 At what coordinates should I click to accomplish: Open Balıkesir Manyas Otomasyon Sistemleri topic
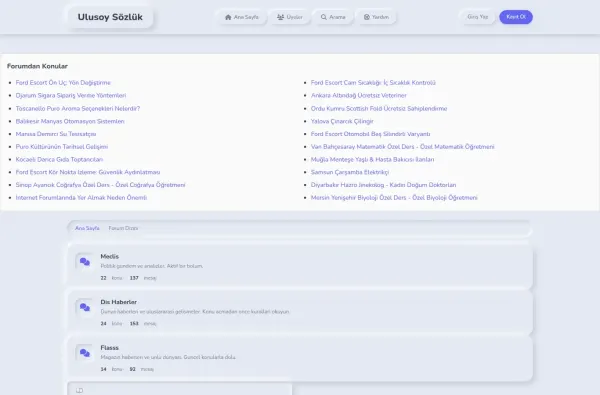coord(70,121)
